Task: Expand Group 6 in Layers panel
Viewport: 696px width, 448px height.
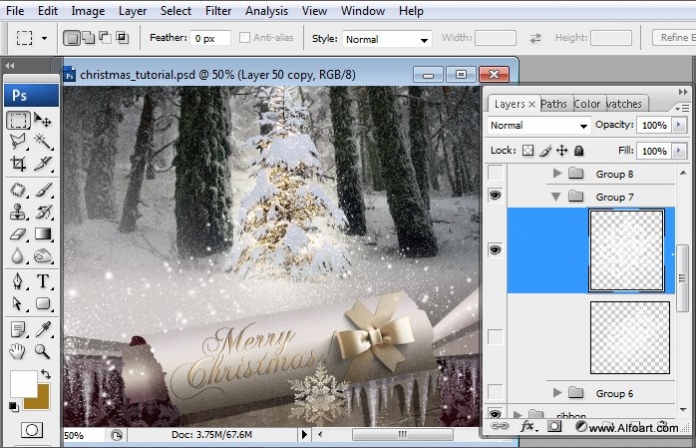Action: (557, 392)
